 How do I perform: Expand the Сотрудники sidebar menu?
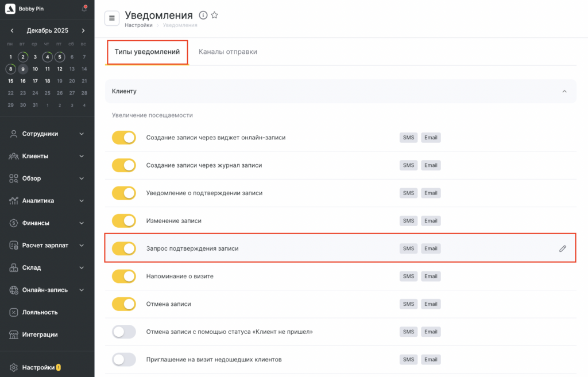coord(46,134)
